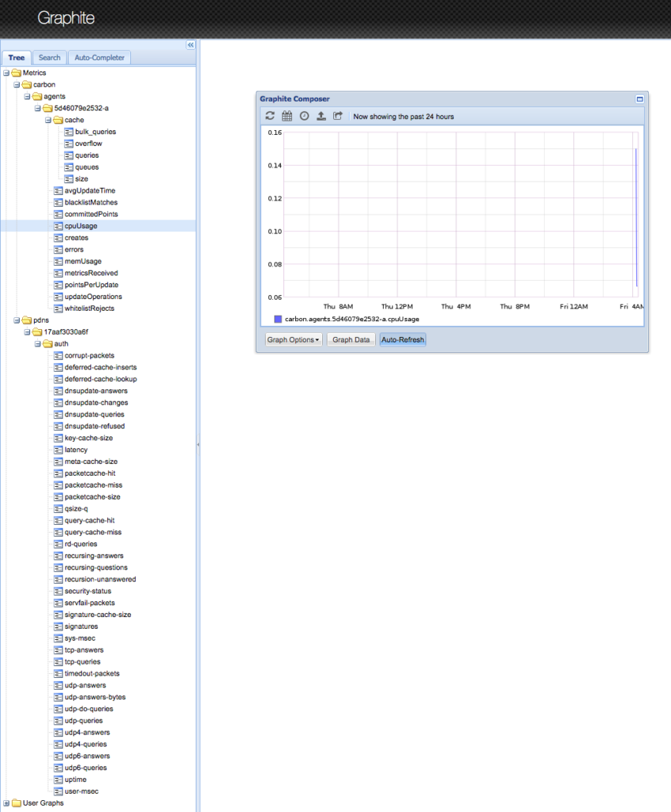Minimize the Graphite Composer window

point(639,99)
